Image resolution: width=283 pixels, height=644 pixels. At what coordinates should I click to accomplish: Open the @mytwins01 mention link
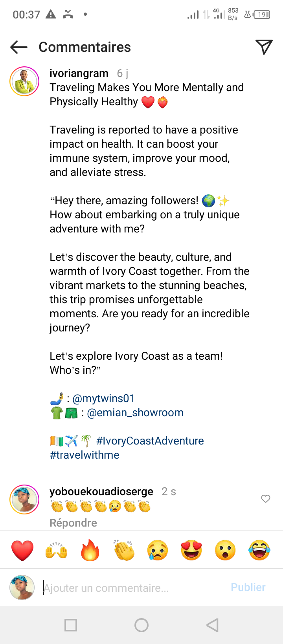104,399
